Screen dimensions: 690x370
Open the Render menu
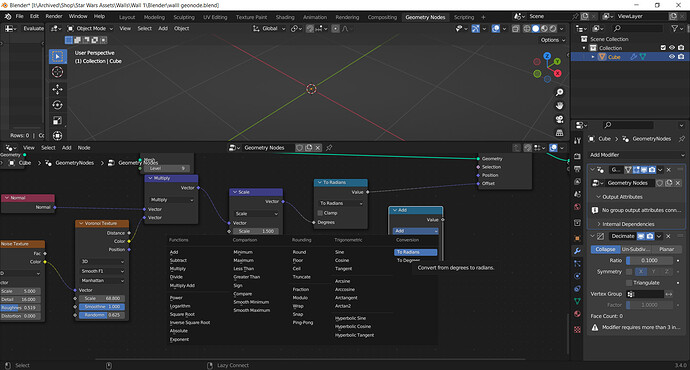[54, 16]
